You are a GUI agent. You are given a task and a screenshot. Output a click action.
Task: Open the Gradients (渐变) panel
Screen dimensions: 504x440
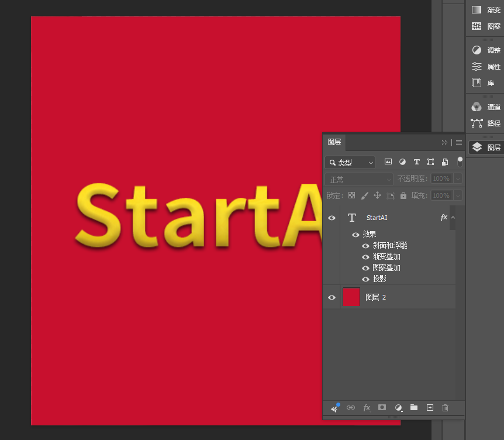486,10
